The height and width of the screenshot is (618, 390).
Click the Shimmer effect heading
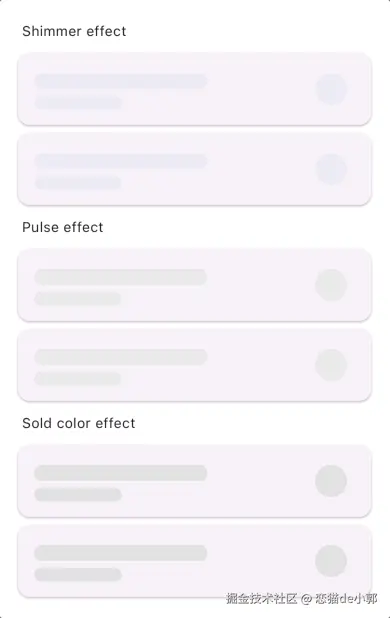point(74,31)
